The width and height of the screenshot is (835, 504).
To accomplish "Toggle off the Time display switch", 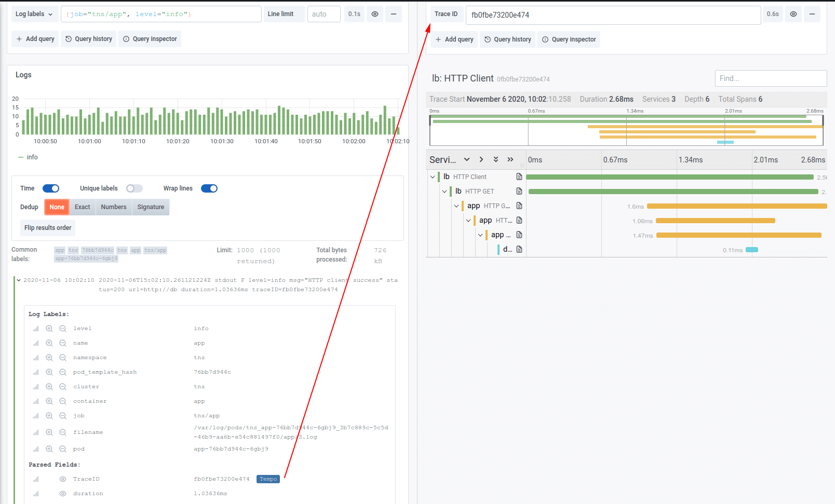I will (51, 188).
